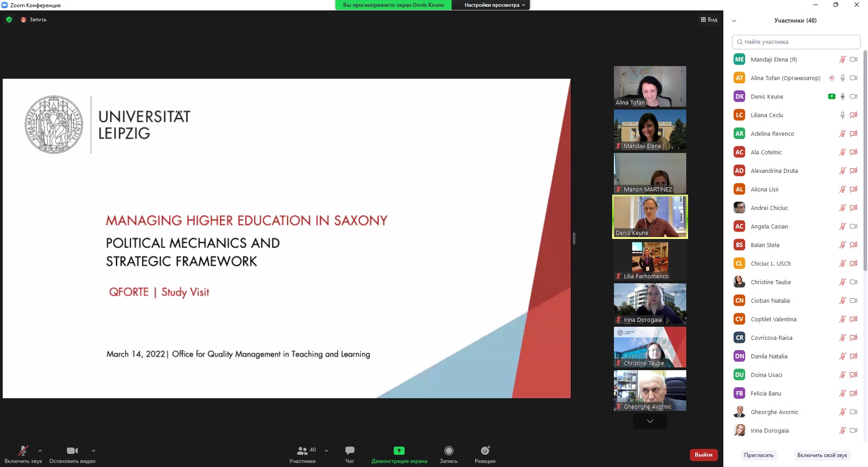Click camera icon next to Christine Taube
The image size is (868, 467).
[854, 282]
